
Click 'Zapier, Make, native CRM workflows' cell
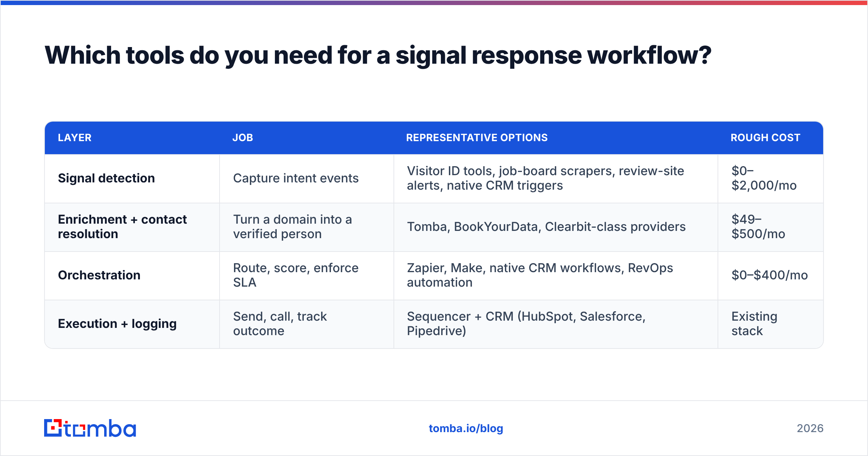556,275
